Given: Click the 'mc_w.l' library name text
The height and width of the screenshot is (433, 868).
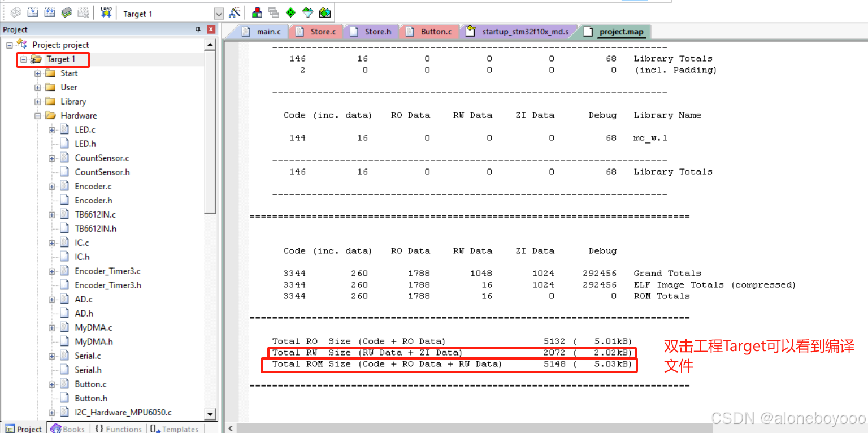Looking at the screenshot, I should coord(650,138).
